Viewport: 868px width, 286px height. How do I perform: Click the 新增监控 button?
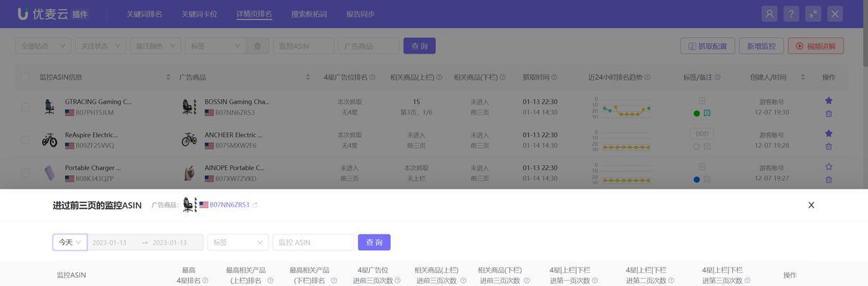coord(761,46)
